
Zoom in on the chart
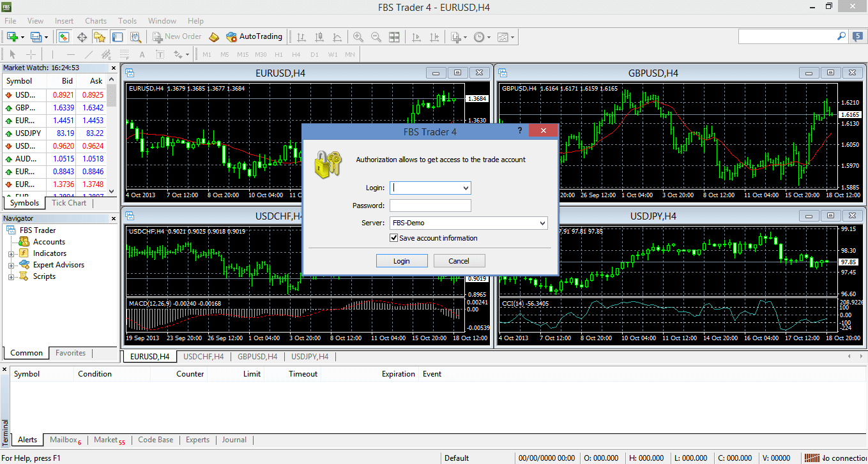tap(359, 36)
